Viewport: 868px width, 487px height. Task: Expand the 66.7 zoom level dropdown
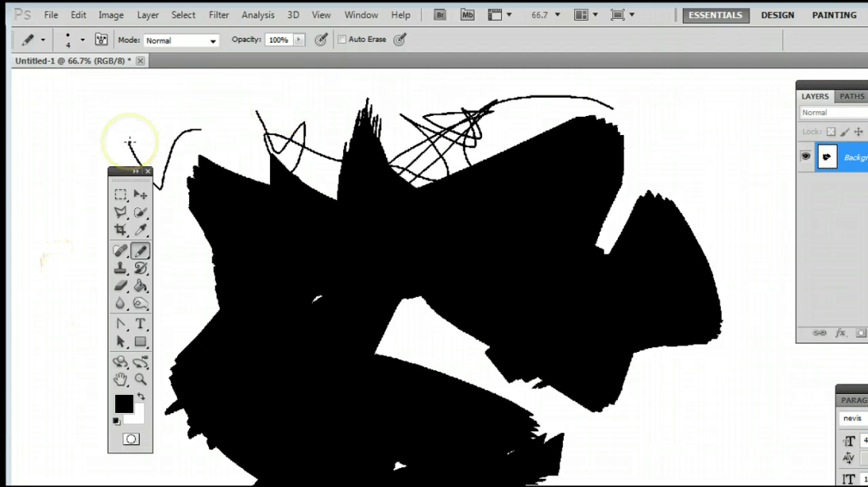(558, 15)
